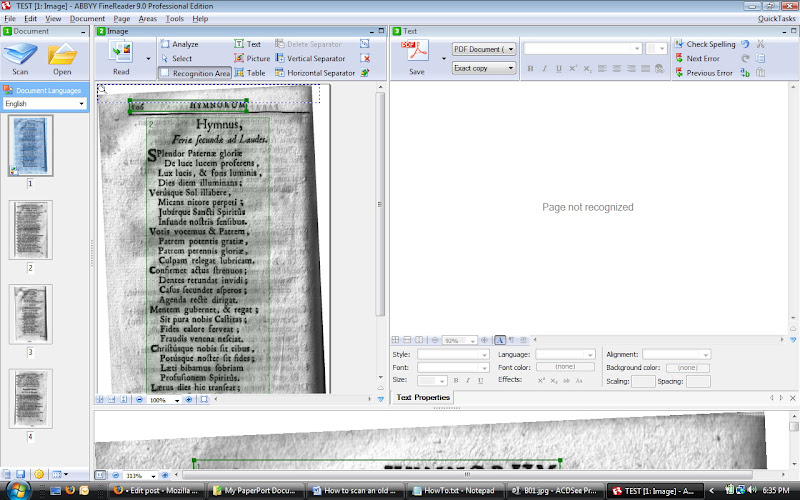
Task: Click the Scan button in Document panel
Action: (x=20, y=59)
